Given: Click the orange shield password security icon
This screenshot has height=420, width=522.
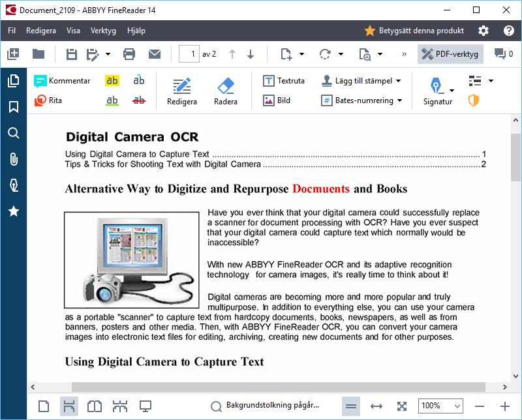Looking at the screenshot, I should coord(474,100).
